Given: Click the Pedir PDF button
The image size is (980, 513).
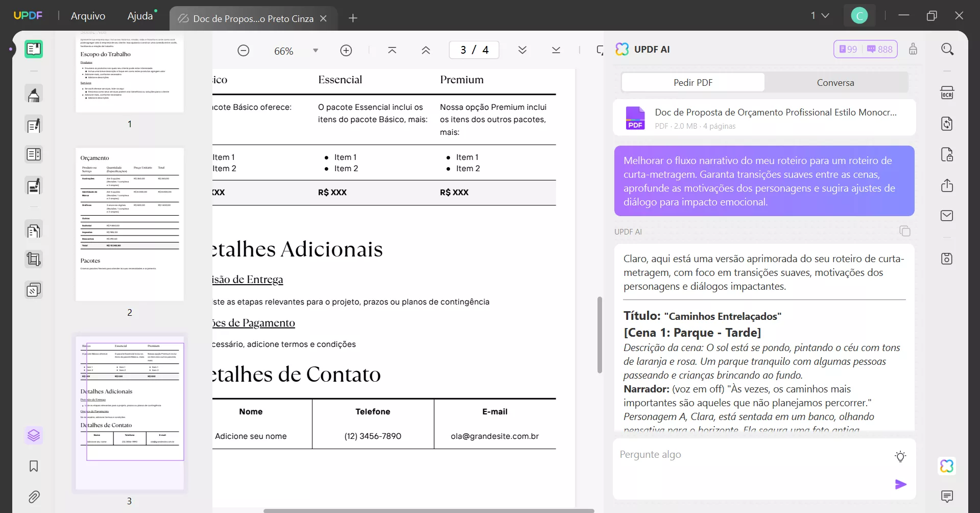Looking at the screenshot, I should [692, 82].
